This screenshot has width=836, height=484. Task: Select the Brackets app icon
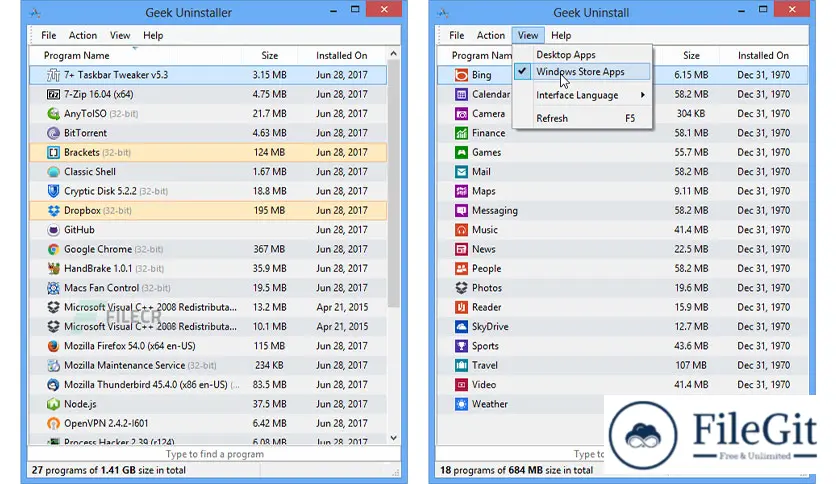point(53,152)
